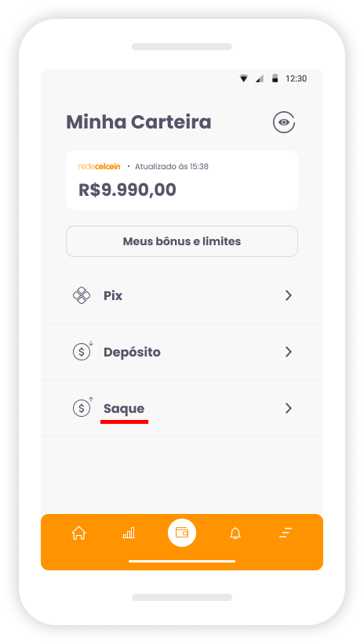Expand the Pix row chevron
364x644 pixels.
[x=289, y=295]
